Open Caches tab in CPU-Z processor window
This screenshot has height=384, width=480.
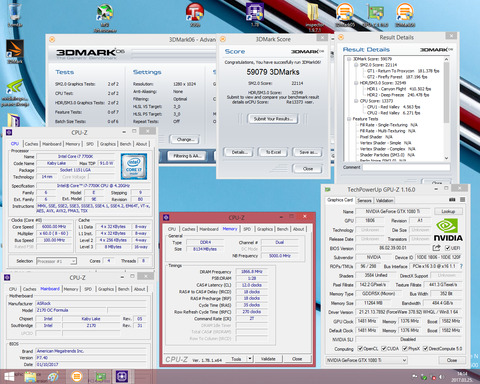[31, 144]
